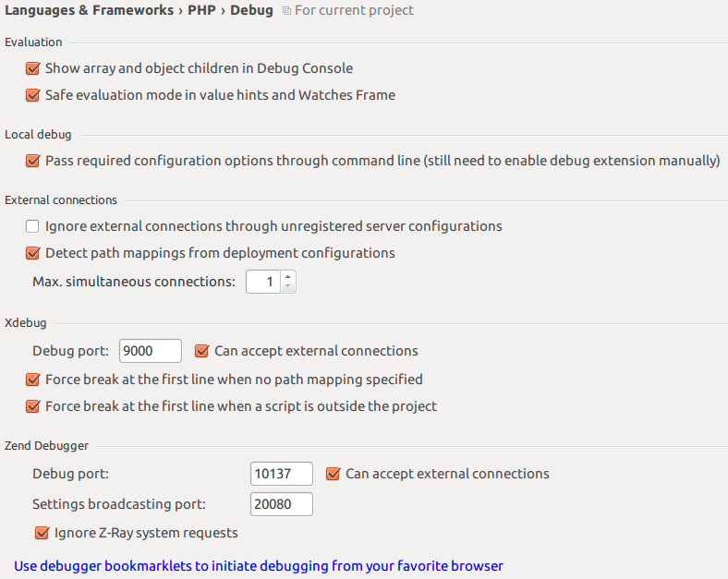Image resolution: width=728 pixels, height=579 pixels.
Task: Toggle Zend Debugger Can accept external connections
Action: click(x=334, y=474)
